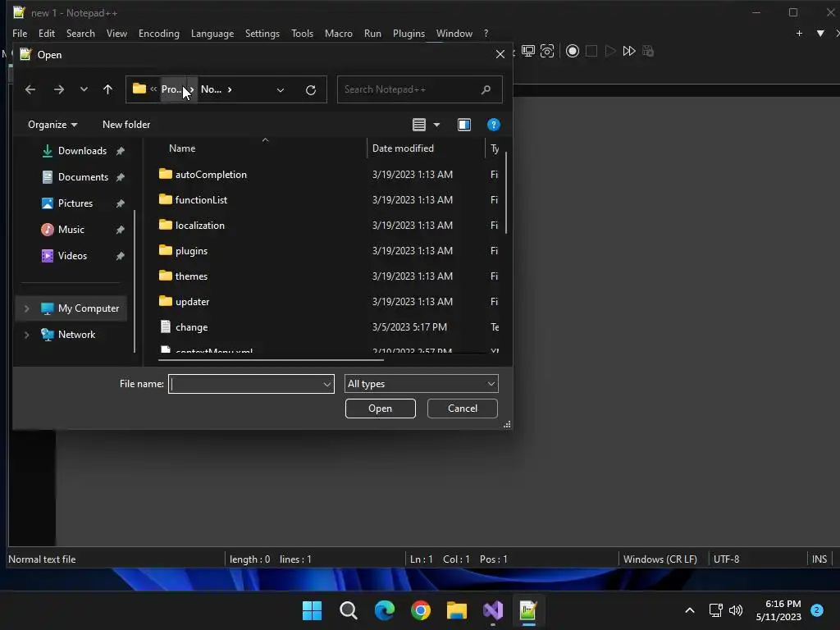This screenshot has height=630, width=840.
Task: Switch to Visual Studio on taskbar
Action: [493, 610]
